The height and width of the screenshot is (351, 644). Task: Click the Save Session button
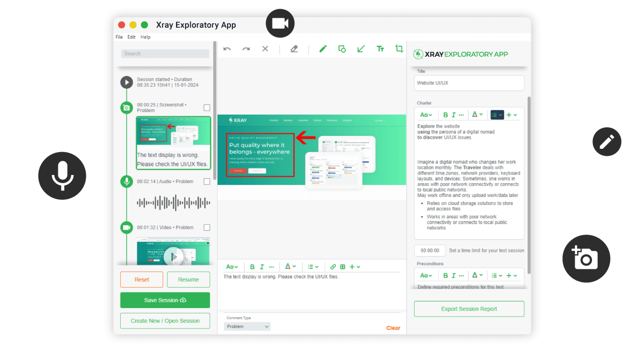(165, 300)
